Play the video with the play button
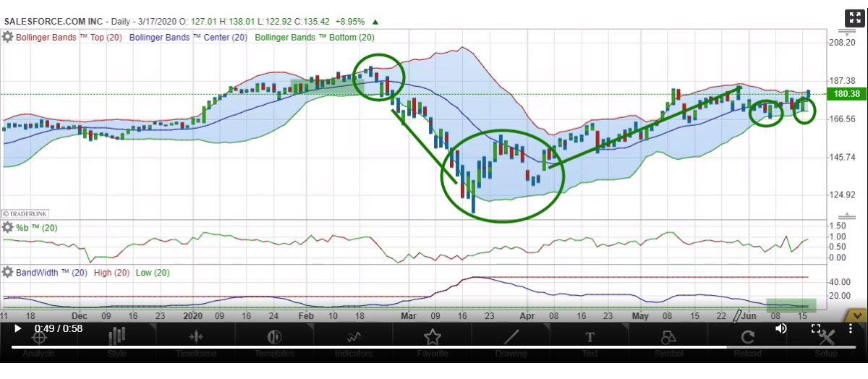868x379 pixels. tap(18, 328)
